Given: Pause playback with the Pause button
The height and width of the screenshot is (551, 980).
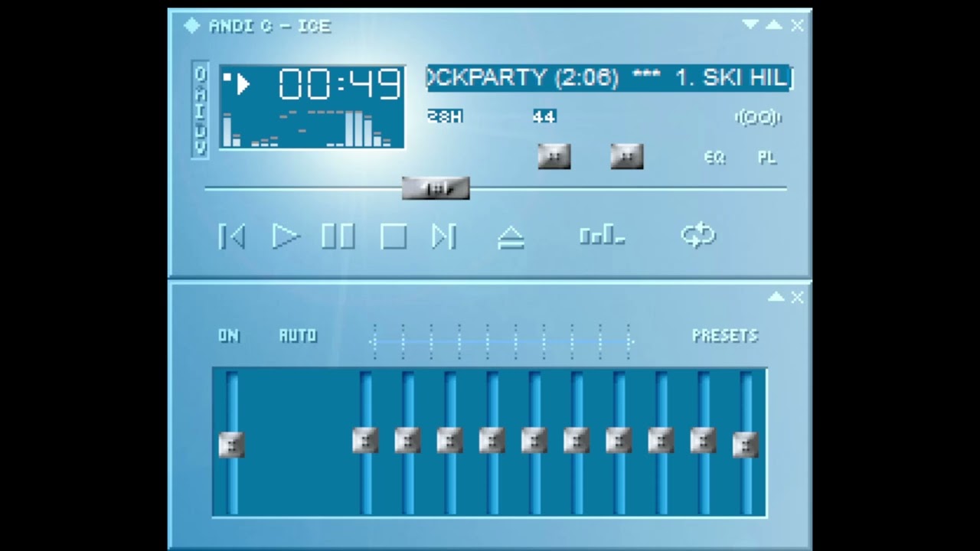Looking at the screenshot, I should [338, 236].
